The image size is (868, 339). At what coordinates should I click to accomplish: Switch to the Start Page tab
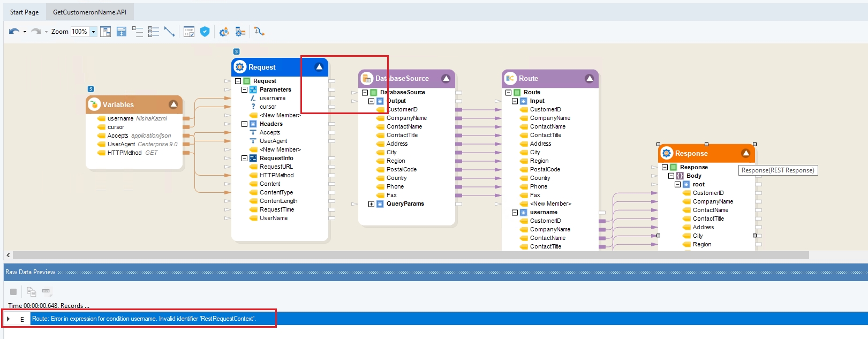24,12
